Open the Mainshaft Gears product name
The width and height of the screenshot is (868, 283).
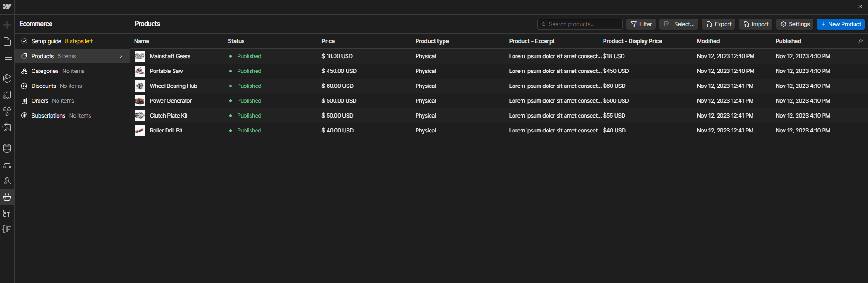(x=170, y=56)
